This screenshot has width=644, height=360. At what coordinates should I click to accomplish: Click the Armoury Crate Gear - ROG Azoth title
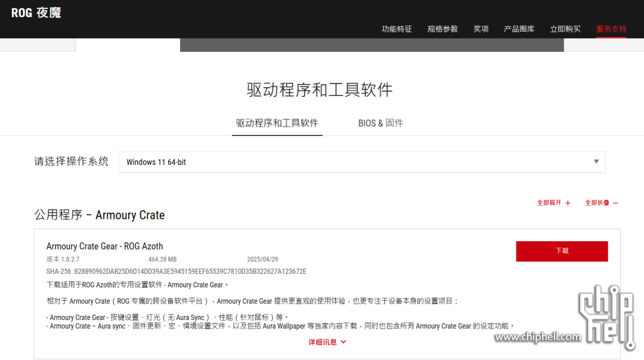point(104,246)
